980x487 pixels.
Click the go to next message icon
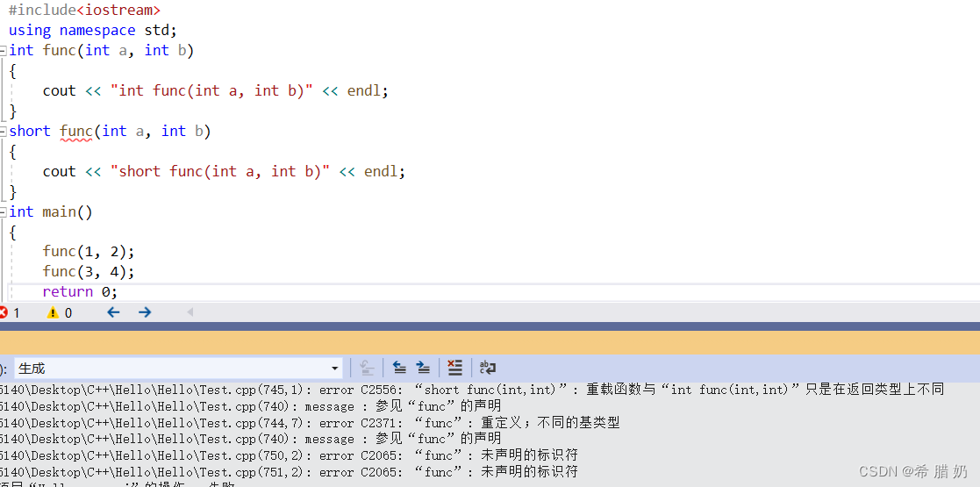(x=423, y=368)
